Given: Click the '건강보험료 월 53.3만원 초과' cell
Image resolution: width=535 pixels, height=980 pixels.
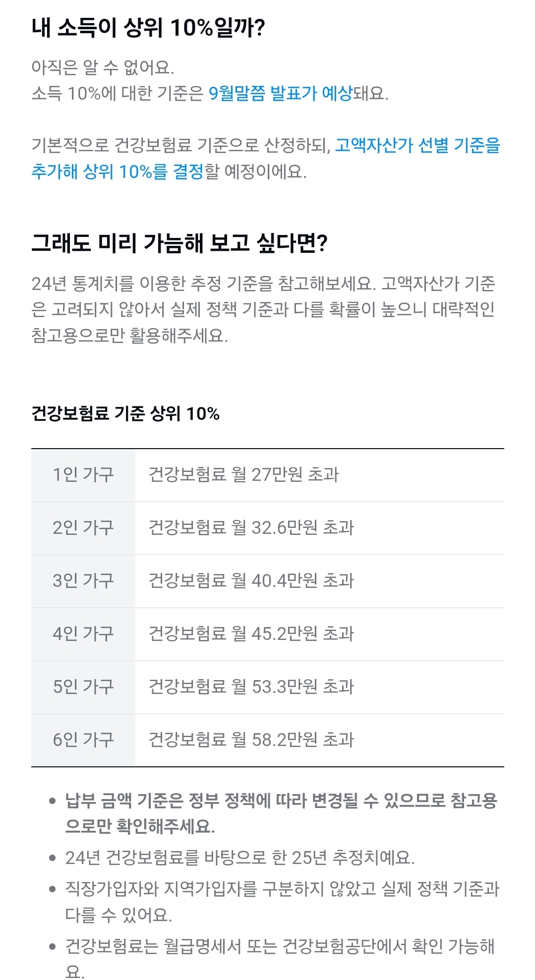Looking at the screenshot, I should (251, 687).
